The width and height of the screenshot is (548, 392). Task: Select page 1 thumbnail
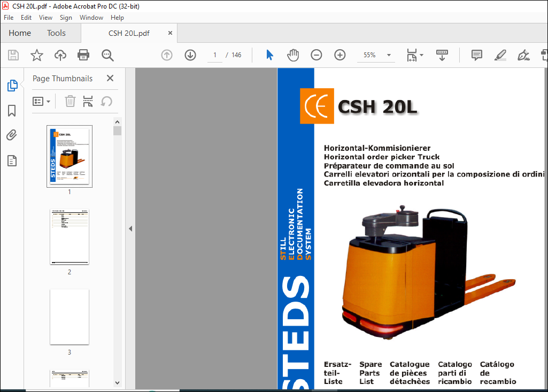click(70, 156)
